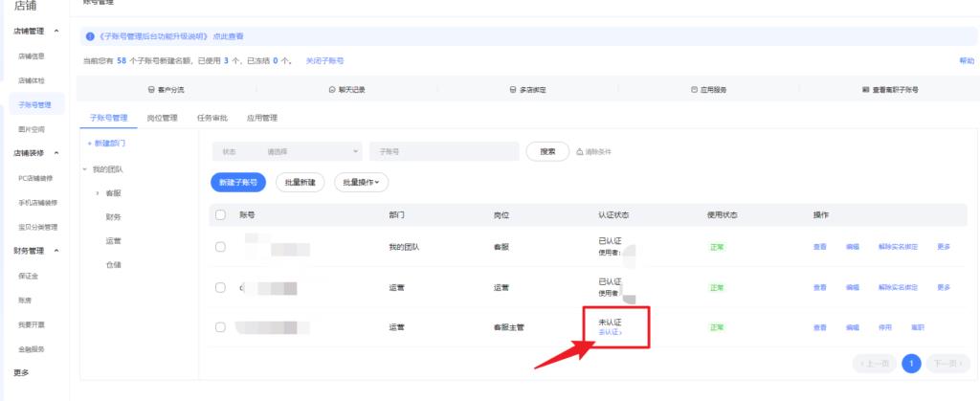Viewport: 980px width, 401px height.
Task: Click the 搜索 button
Action: tap(547, 152)
